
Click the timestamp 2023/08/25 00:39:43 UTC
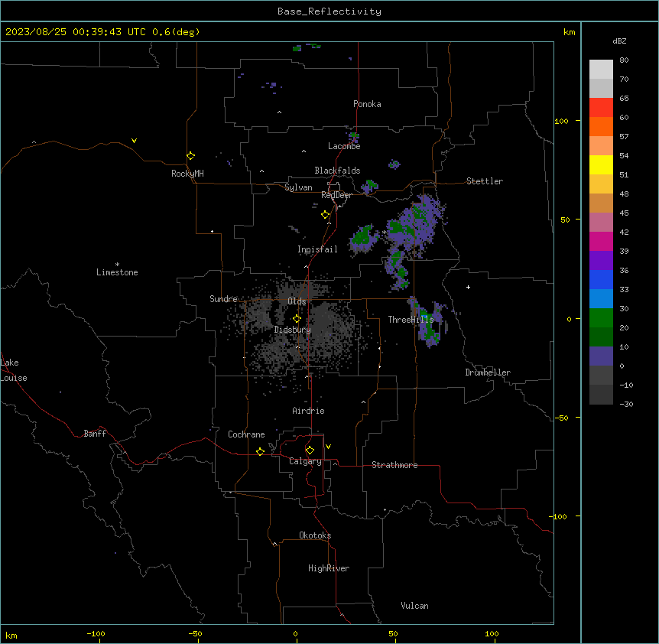[76, 32]
